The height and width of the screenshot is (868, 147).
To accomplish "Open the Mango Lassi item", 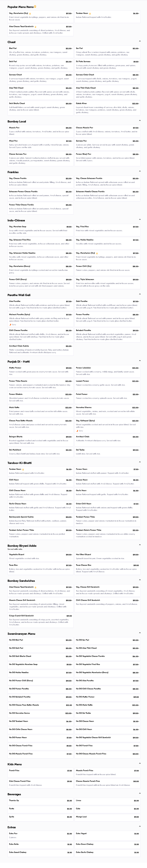I will tap(107, 817).
